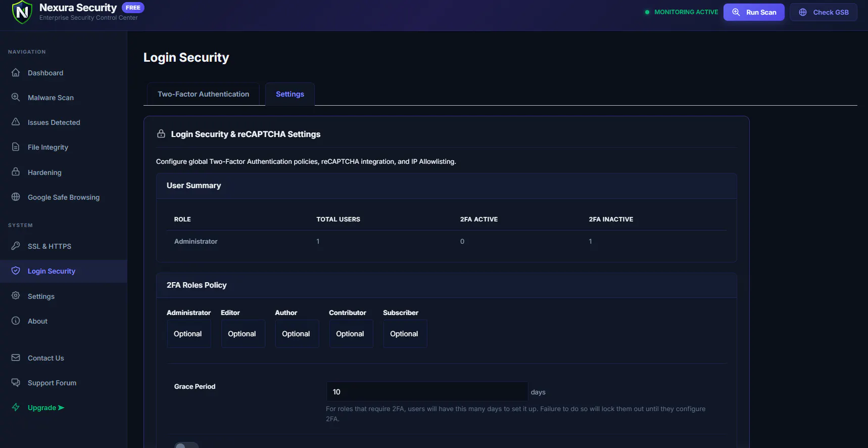
Task: Open Contributor 2FA policy dropdown
Action: (x=351, y=334)
